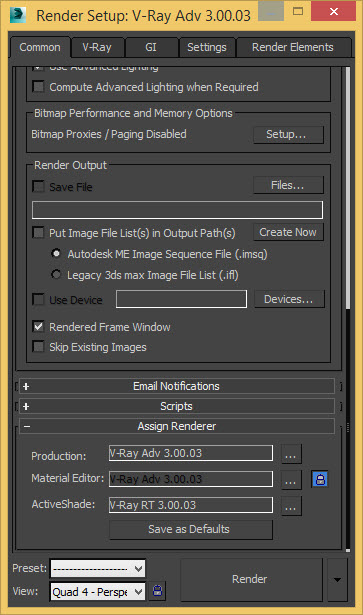Switch to the V-Ray tab
Screen dimensions: 363x615
tap(97, 48)
